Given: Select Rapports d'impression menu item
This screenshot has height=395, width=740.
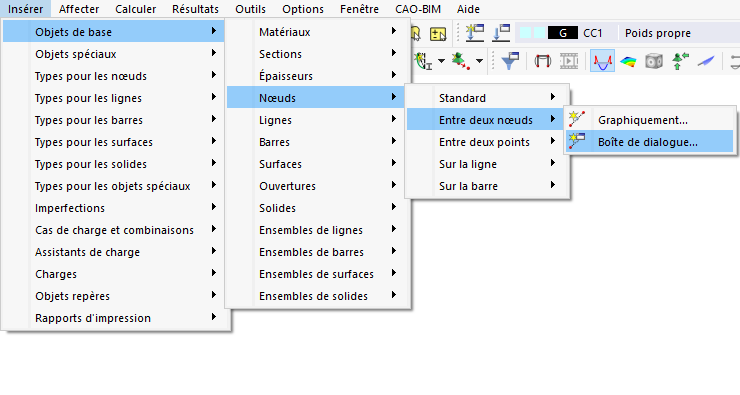Looking at the screenshot, I should [x=116, y=318].
